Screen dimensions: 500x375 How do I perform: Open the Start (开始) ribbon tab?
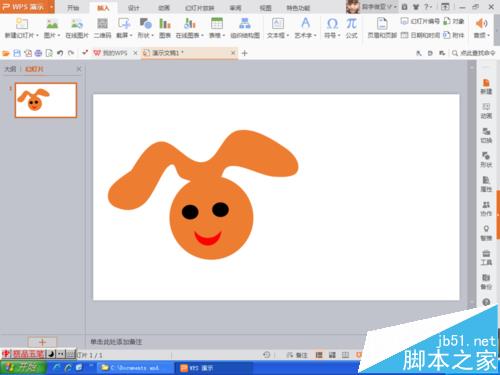(x=73, y=8)
